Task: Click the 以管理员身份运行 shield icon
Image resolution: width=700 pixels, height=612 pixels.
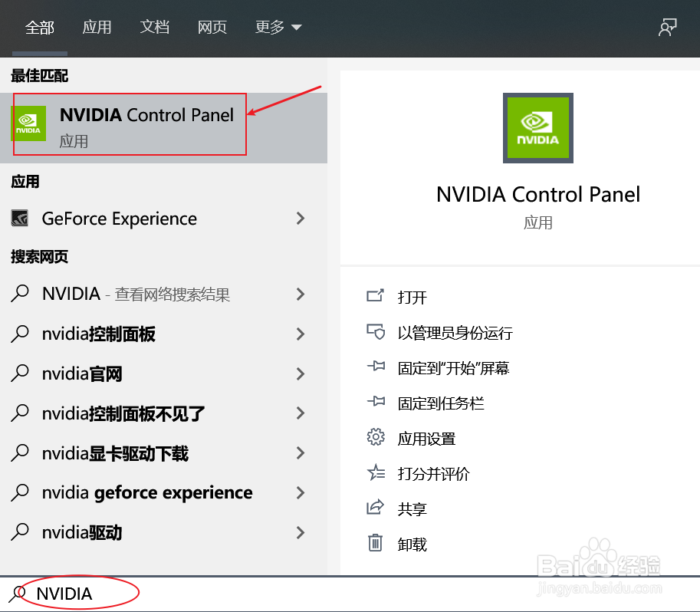Action: 376,332
